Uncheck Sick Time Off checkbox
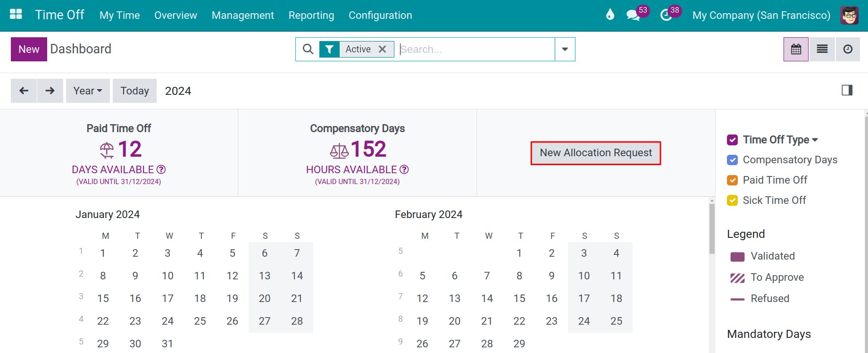 pos(732,201)
